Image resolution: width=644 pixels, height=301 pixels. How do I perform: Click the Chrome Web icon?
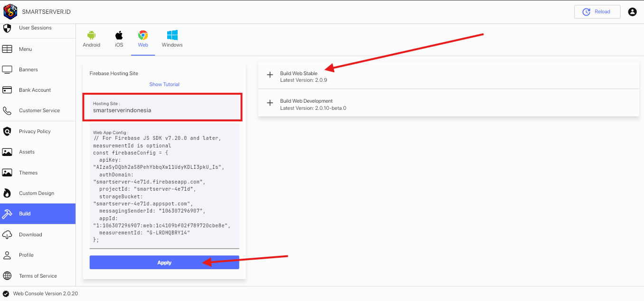click(x=143, y=35)
